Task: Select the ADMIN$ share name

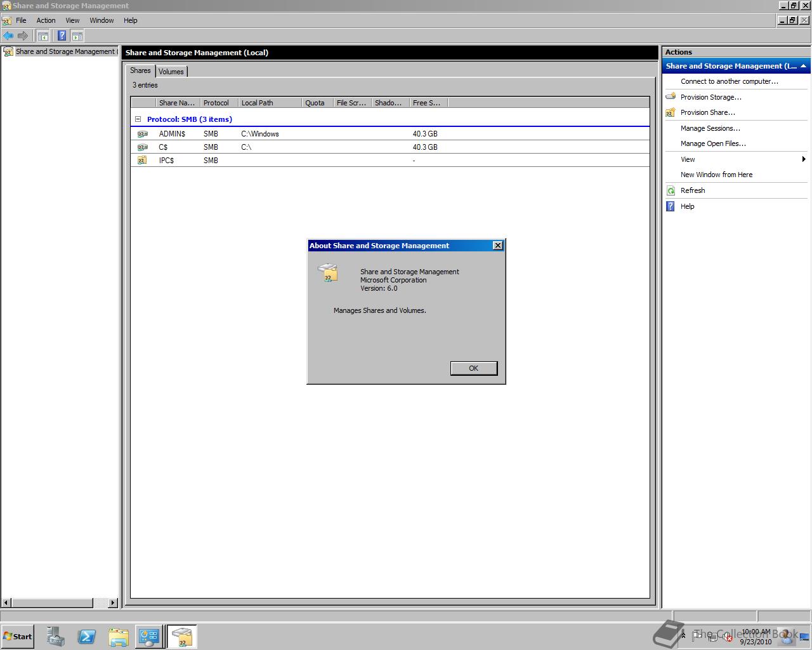Action: pyautogui.click(x=172, y=134)
